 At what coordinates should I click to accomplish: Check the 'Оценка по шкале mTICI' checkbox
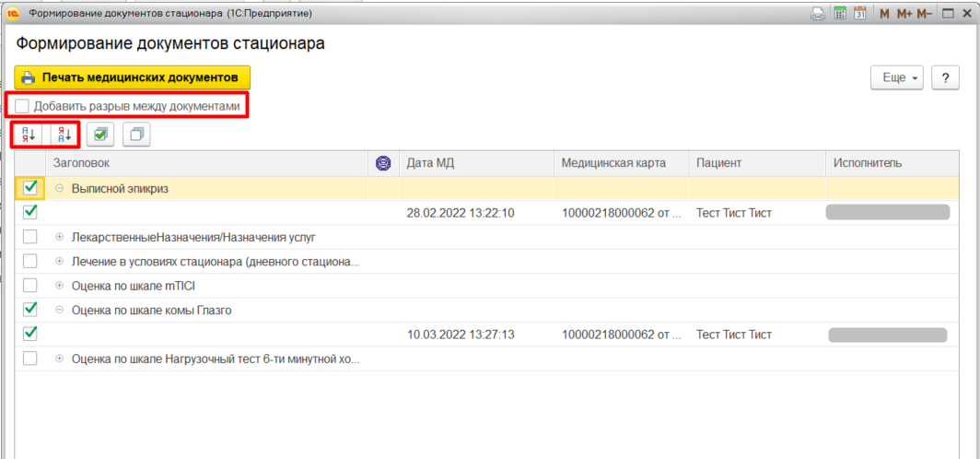click(x=30, y=285)
